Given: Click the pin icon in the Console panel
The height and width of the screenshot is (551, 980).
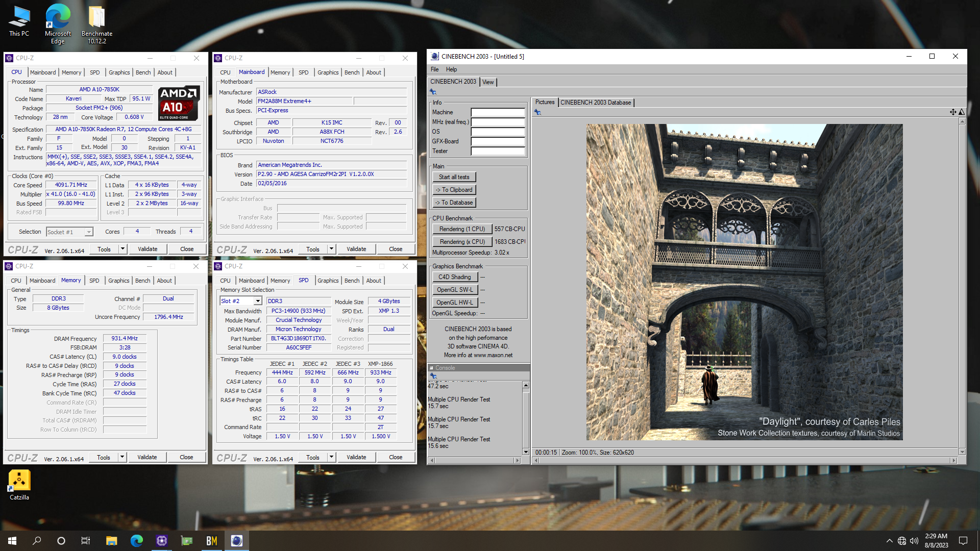Looking at the screenshot, I should pos(433,375).
